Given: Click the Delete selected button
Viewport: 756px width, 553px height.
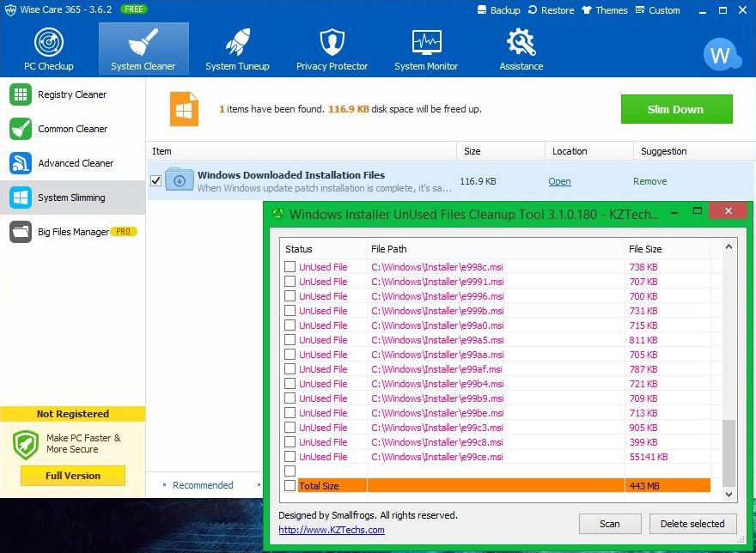Looking at the screenshot, I should [692, 524].
